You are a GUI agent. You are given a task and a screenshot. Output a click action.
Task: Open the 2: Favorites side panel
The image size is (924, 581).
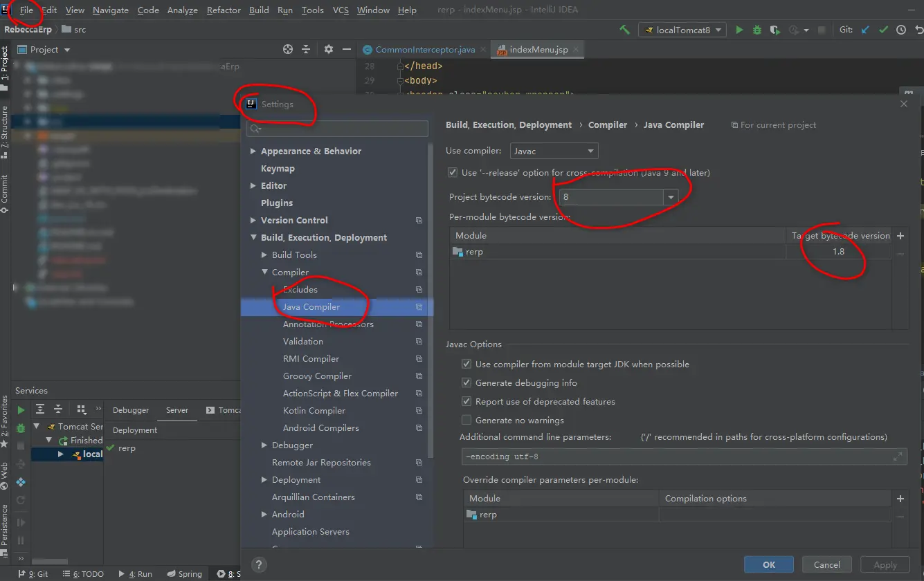tap(5, 421)
